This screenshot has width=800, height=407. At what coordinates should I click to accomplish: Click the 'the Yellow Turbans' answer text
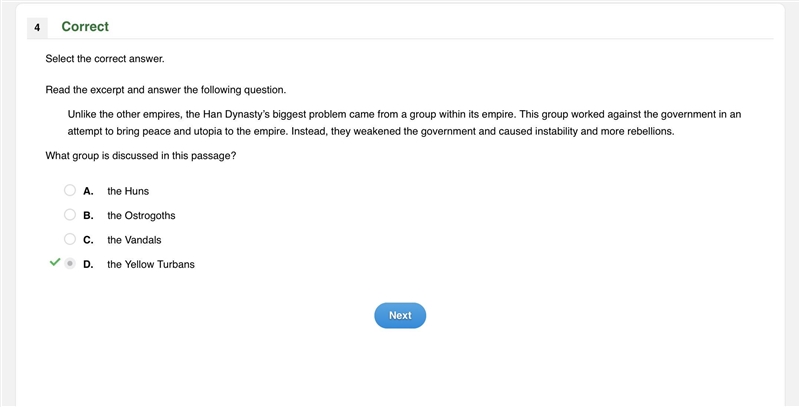pos(151,265)
